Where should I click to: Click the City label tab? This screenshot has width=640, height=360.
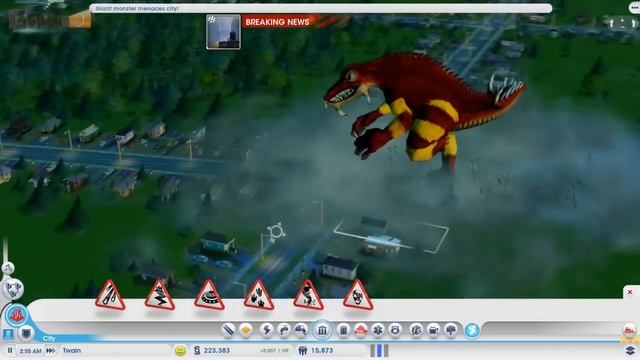tap(49, 338)
